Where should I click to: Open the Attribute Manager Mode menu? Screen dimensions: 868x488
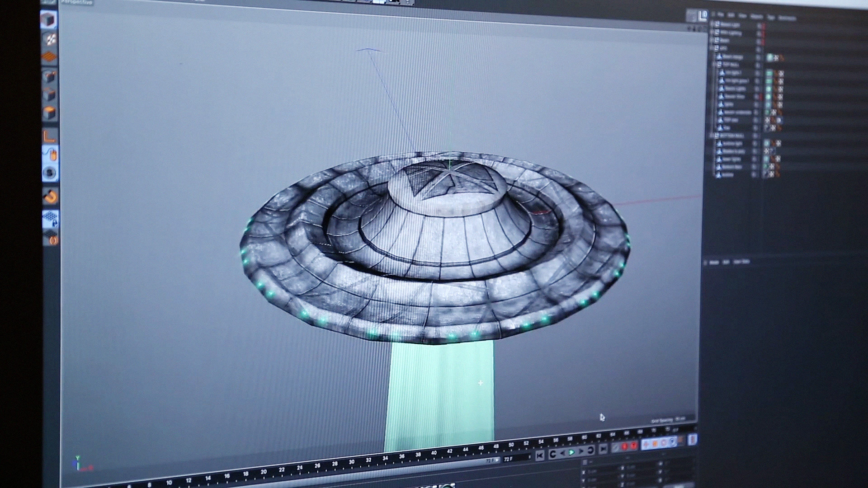click(714, 262)
